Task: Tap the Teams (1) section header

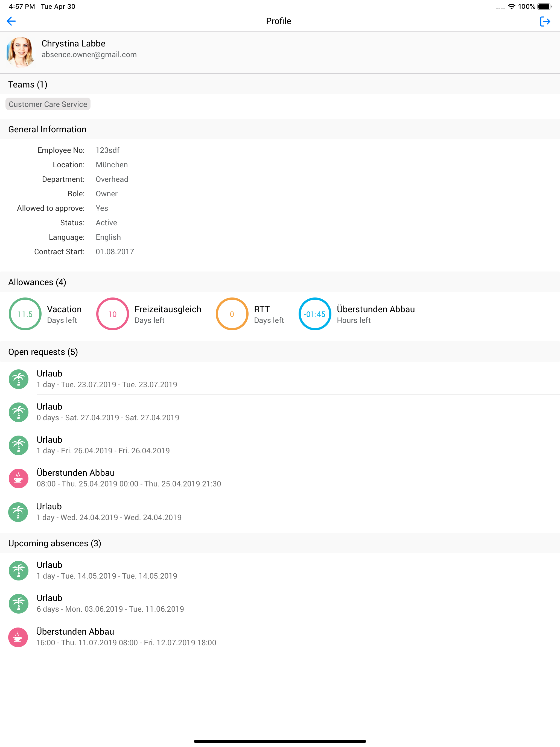Action: (x=280, y=84)
